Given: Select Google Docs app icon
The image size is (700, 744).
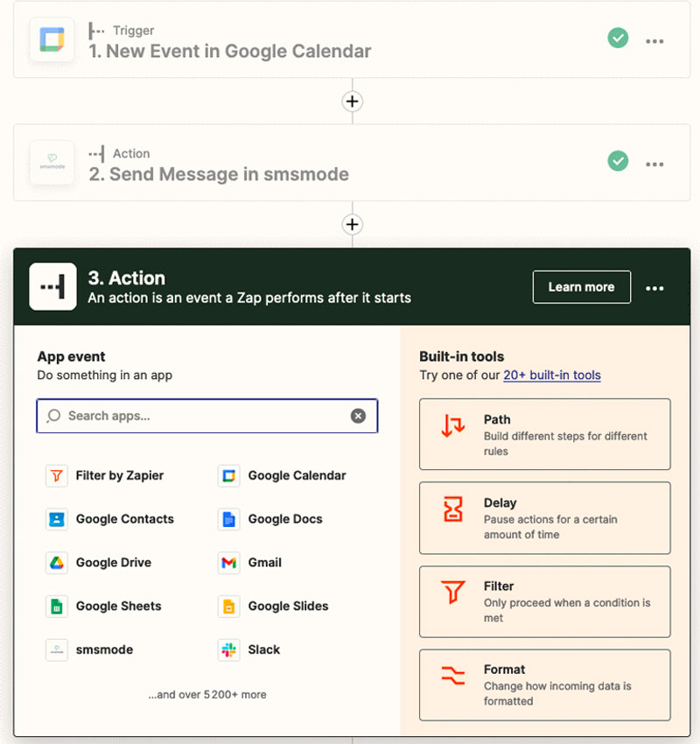Looking at the screenshot, I should [228, 519].
